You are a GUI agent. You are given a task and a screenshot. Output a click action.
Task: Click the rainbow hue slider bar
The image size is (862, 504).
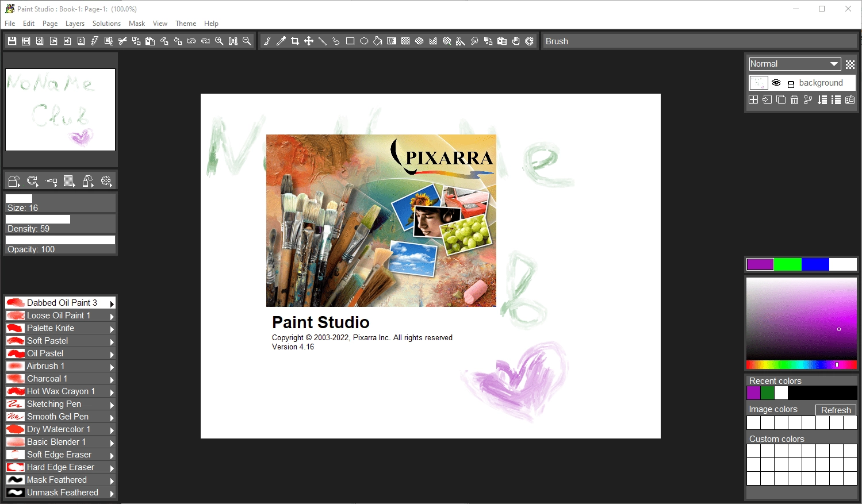tap(801, 364)
